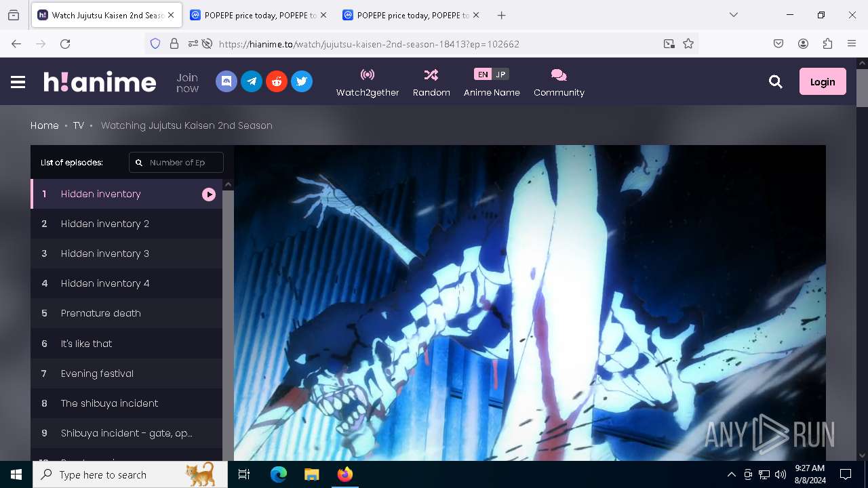Go to Home breadcrumb

(x=45, y=125)
